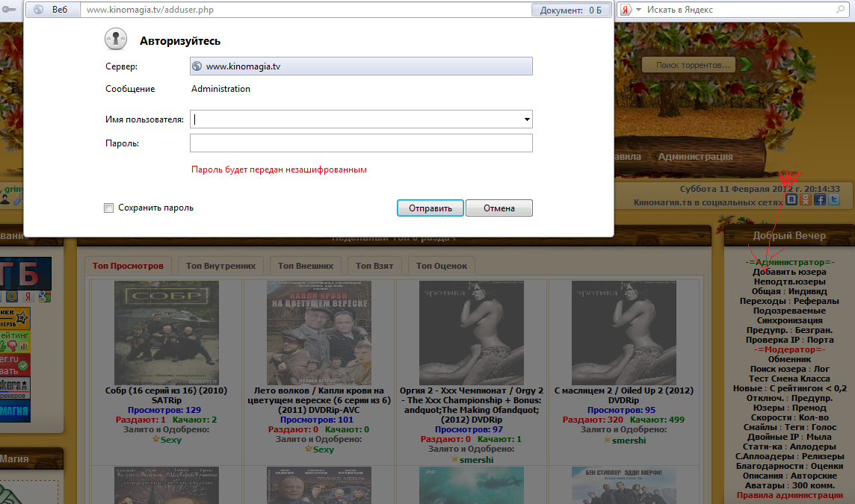
Task: Click the star tracker rating banner
Action: coord(15,318)
